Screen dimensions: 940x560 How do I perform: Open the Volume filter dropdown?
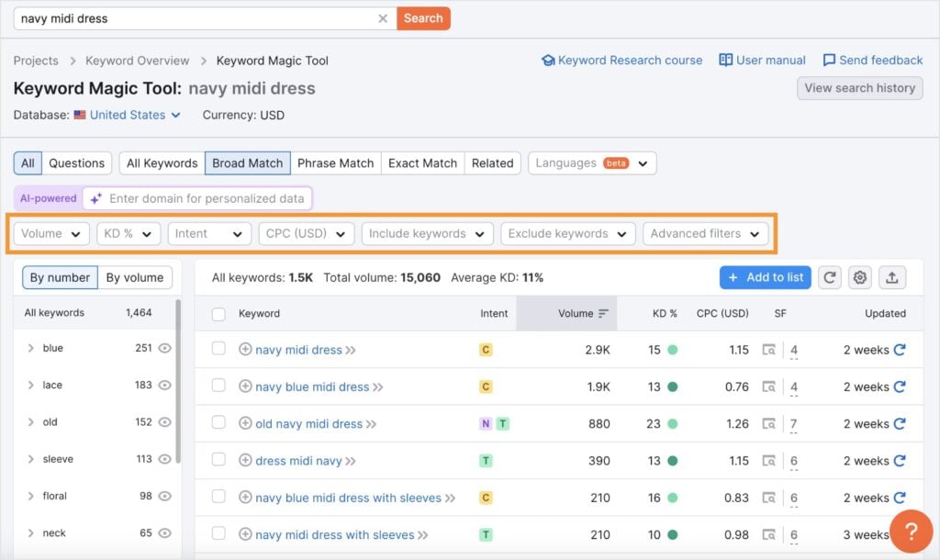[50, 233]
